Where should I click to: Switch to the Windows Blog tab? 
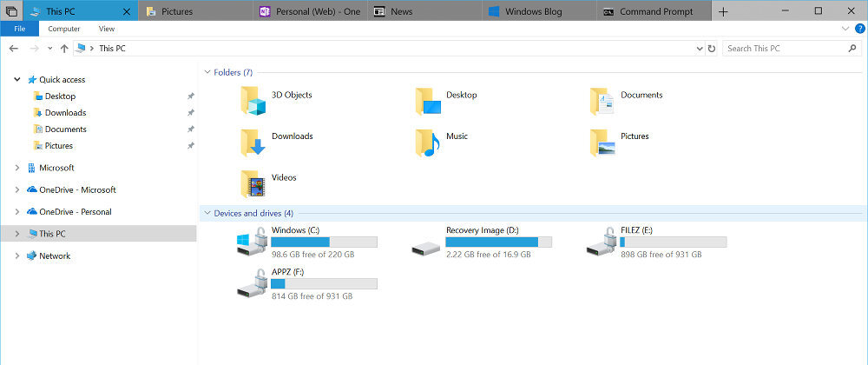[540, 11]
